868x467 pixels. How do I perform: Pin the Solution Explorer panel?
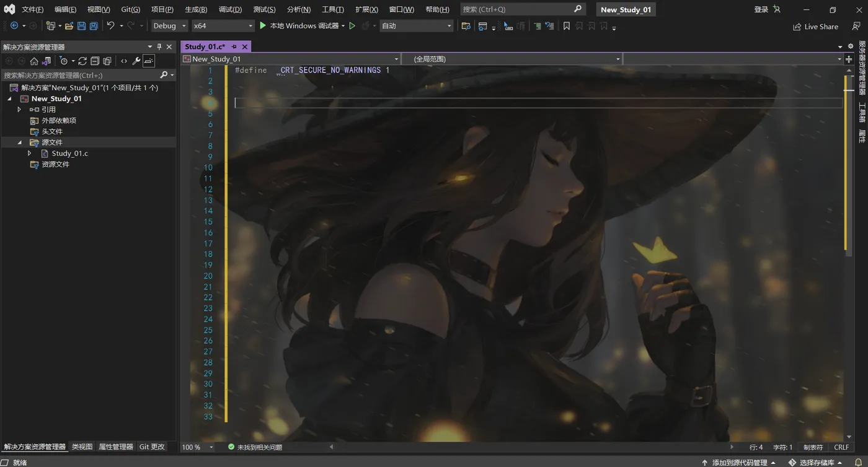pos(159,46)
